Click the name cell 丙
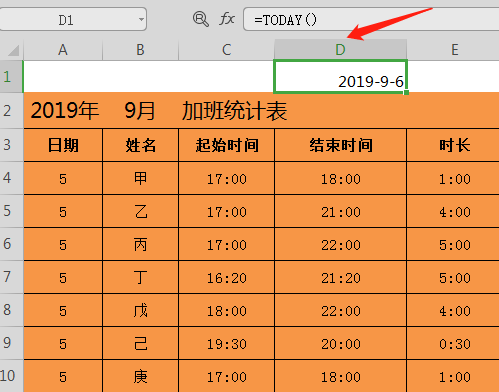Viewport: 499px width, 392px height. [140, 244]
